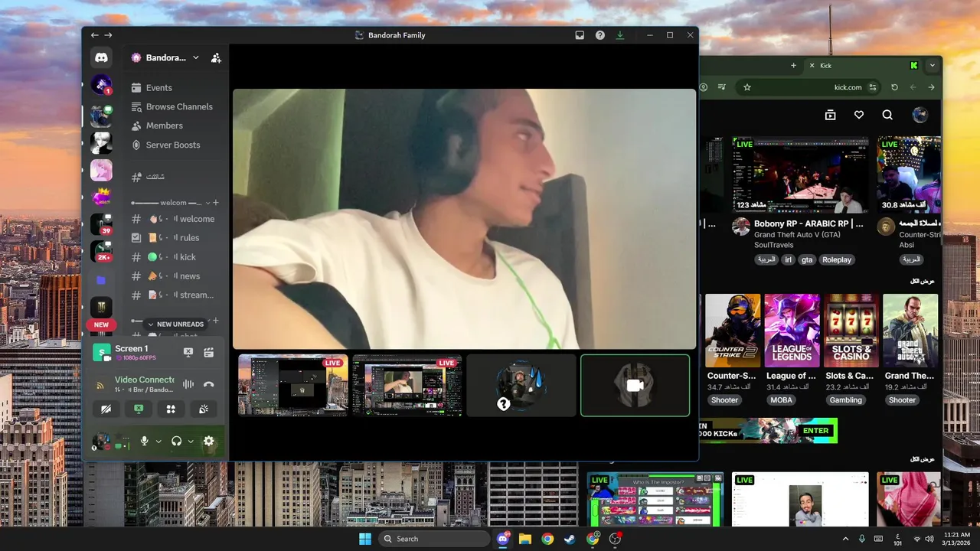
Task: Open Windows Start button
Action: point(365,539)
